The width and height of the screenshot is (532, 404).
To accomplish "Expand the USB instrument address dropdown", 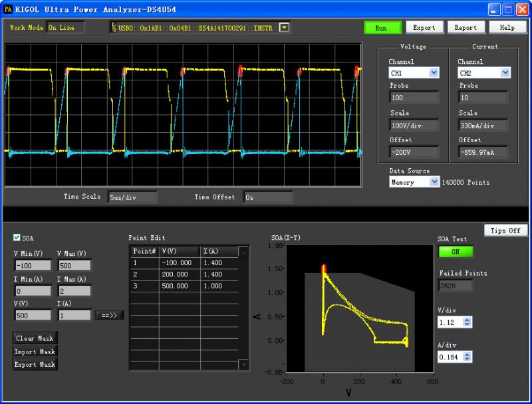I will coord(285,27).
